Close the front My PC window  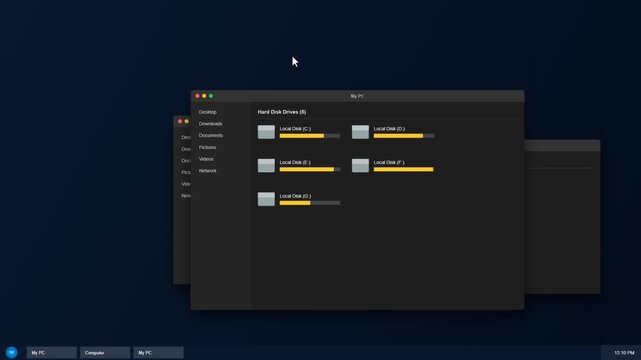pyautogui.click(x=197, y=96)
